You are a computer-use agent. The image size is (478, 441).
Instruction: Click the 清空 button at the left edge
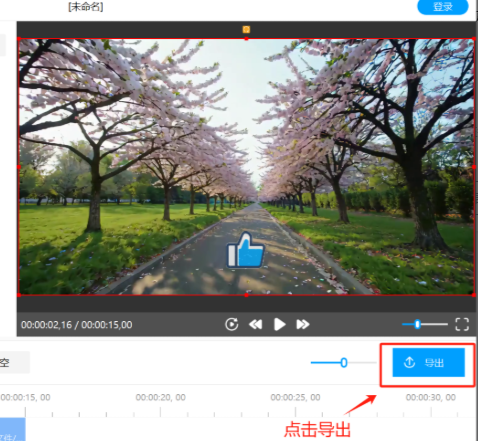click(x=15, y=362)
